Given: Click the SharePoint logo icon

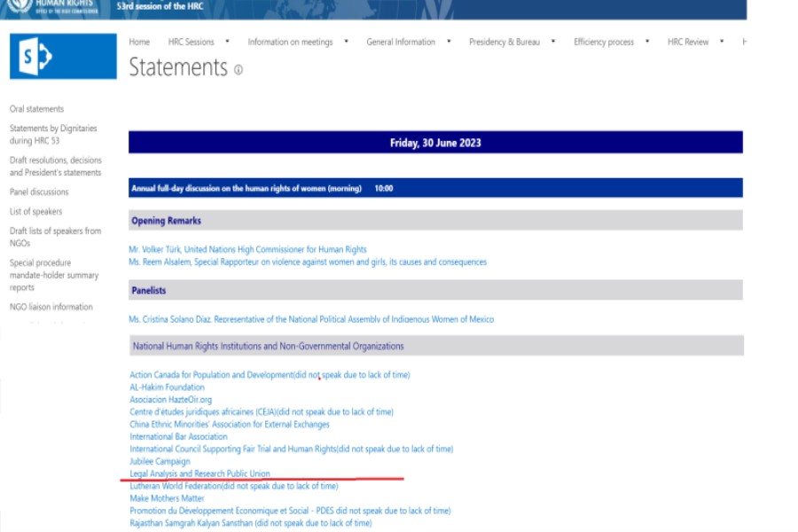Looking at the screenshot, I should click(63, 57).
